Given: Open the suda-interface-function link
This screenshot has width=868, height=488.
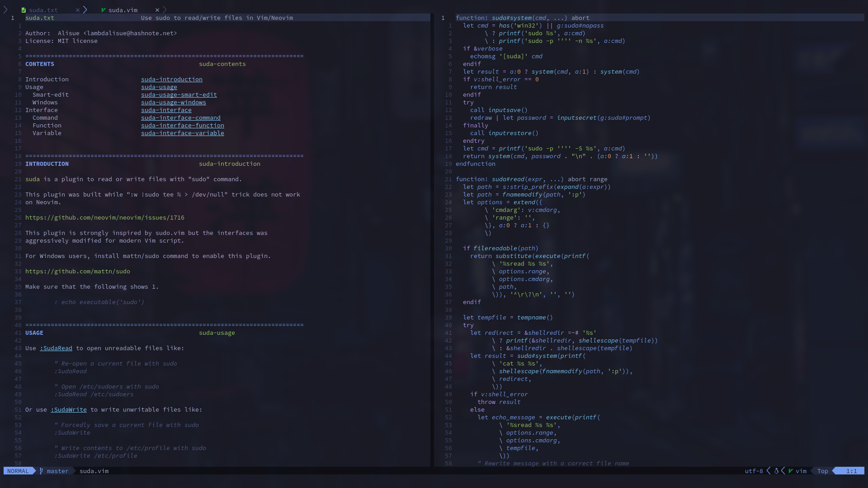Looking at the screenshot, I should coord(183,125).
